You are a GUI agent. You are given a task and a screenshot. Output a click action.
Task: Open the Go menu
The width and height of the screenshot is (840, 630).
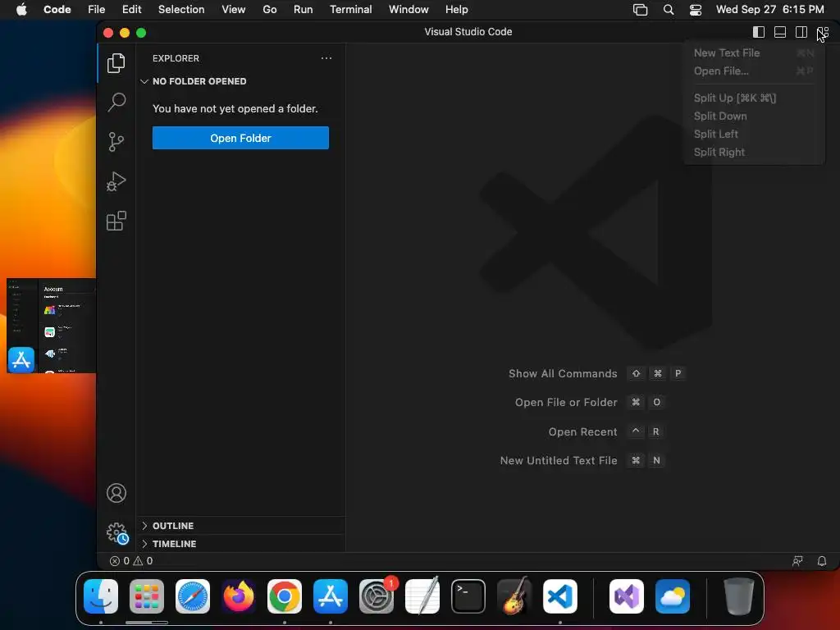pyautogui.click(x=269, y=10)
